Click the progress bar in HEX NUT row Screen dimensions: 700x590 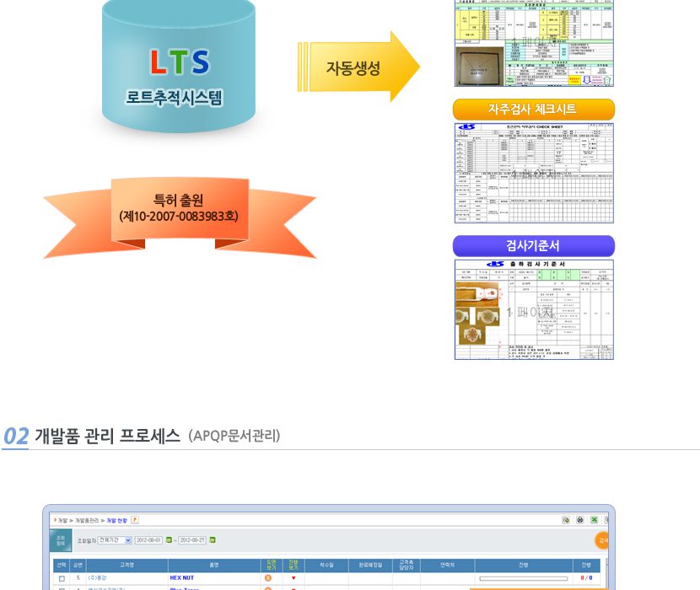pyautogui.click(x=521, y=579)
